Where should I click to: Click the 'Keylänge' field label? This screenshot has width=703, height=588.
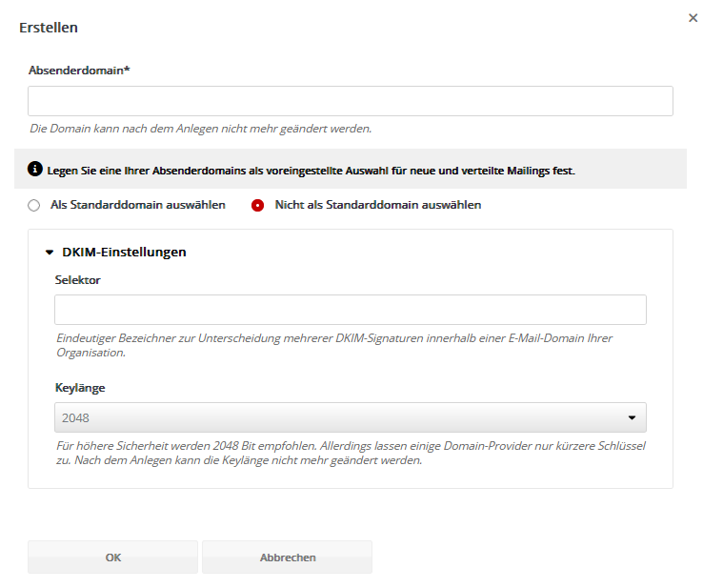[78, 388]
